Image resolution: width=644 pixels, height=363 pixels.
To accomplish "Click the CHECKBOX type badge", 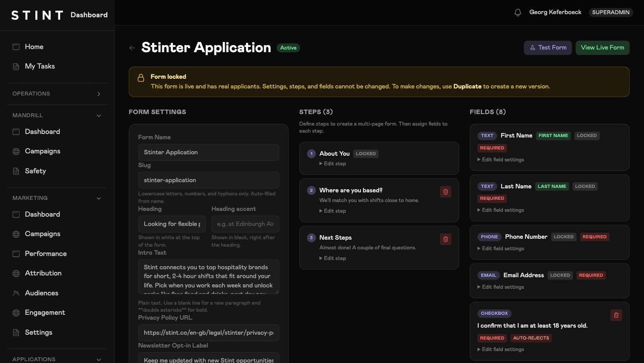I will (494, 313).
